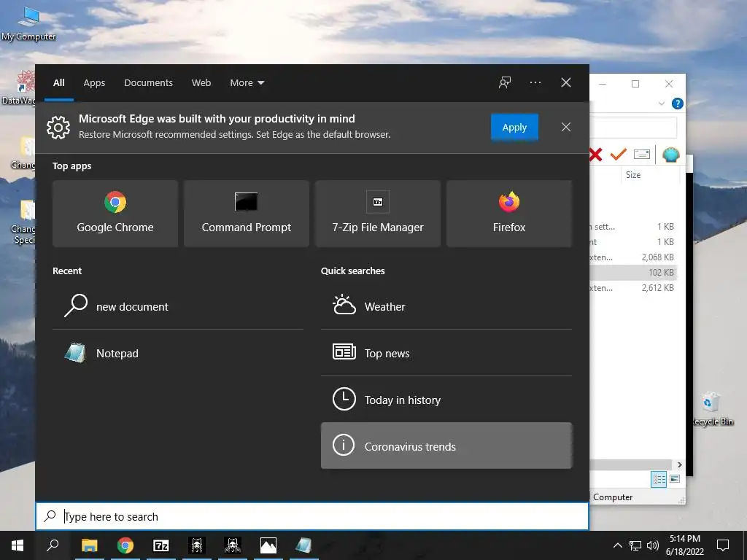Apply recommended Edge settings
The height and width of the screenshot is (560, 747).
[x=514, y=127]
